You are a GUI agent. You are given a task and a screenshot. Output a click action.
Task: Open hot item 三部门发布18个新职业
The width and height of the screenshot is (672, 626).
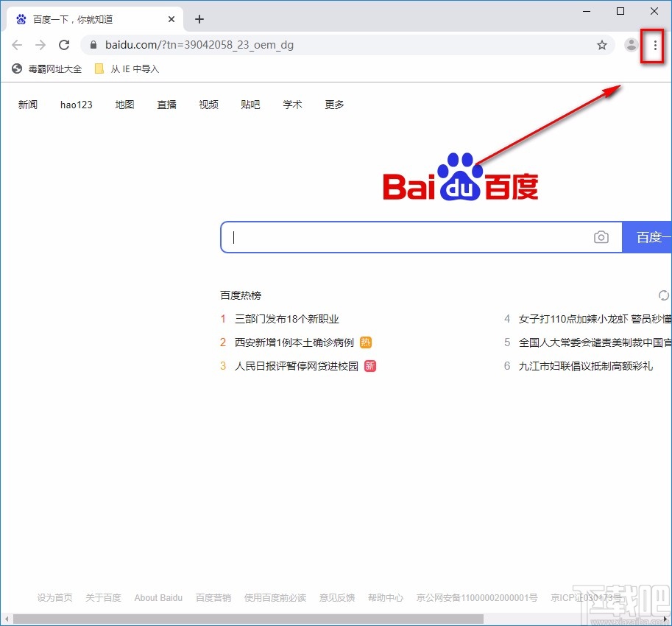(287, 319)
